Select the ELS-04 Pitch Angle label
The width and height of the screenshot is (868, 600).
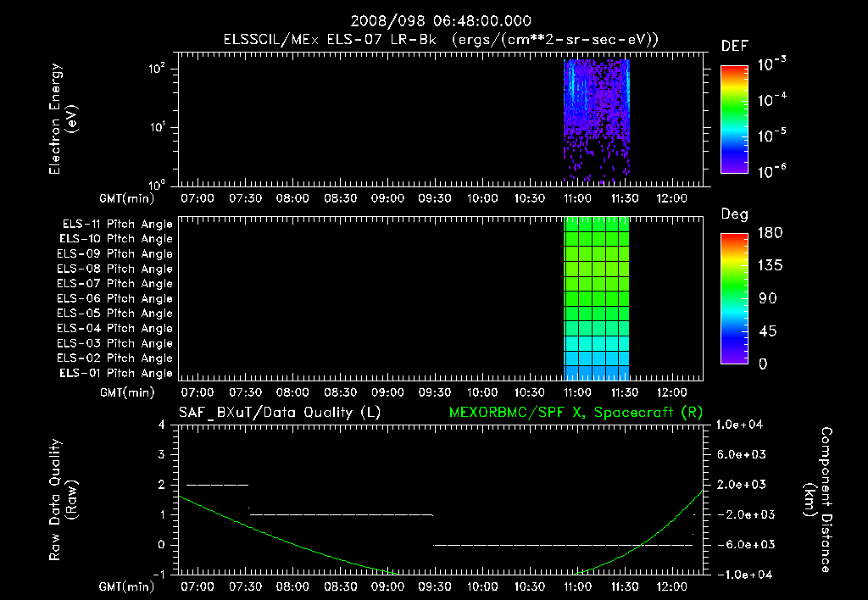point(114,328)
